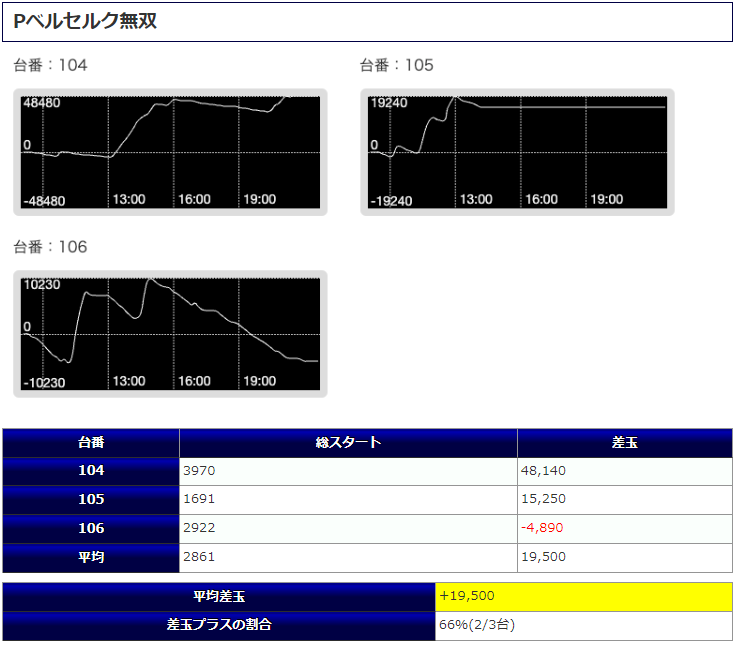Image resolution: width=738 pixels, height=649 pixels.
Task: Click the 平均差玉 summary label
Action: pos(219,597)
